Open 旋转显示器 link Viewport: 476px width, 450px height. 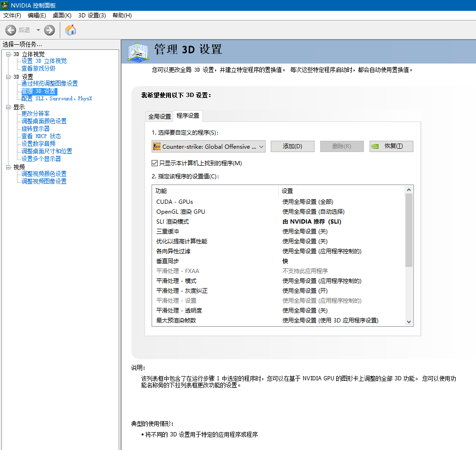click(x=35, y=129)
